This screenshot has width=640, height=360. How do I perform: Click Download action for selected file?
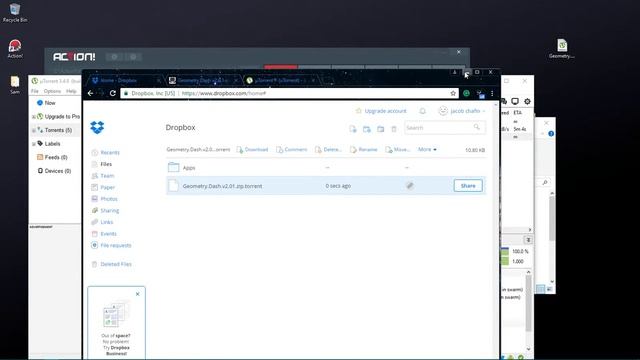[252, 150]
